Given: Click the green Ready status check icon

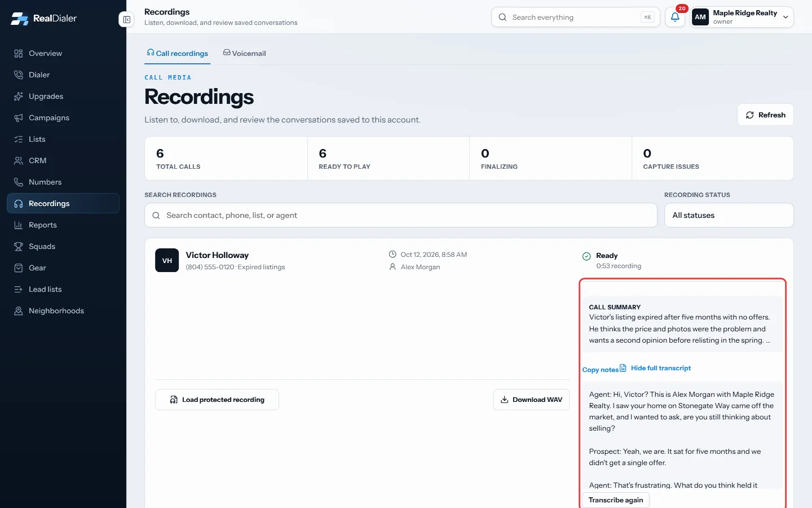Looking at the screenshot, I should pos(586,256).
